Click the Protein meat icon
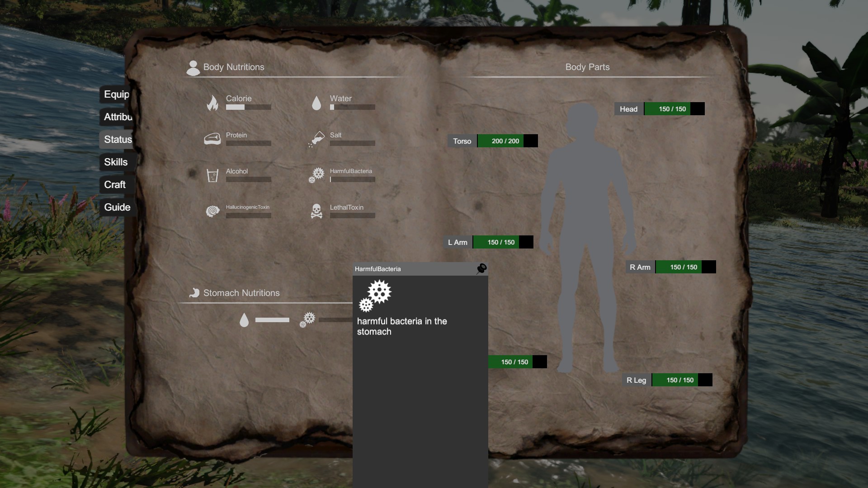This screenshot has width=868, height=488. (212, 139)
